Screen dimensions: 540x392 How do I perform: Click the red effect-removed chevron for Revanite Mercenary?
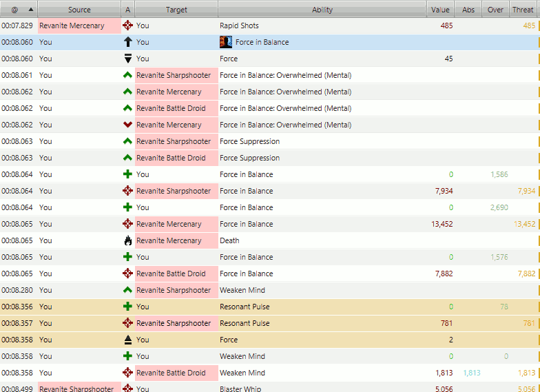(128, 124)
